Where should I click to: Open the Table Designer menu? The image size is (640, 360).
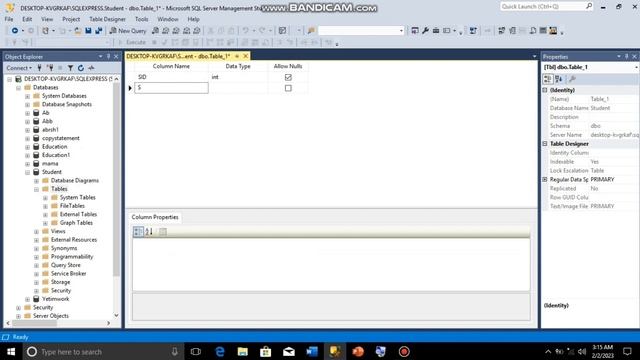click(x=107, y=19)
